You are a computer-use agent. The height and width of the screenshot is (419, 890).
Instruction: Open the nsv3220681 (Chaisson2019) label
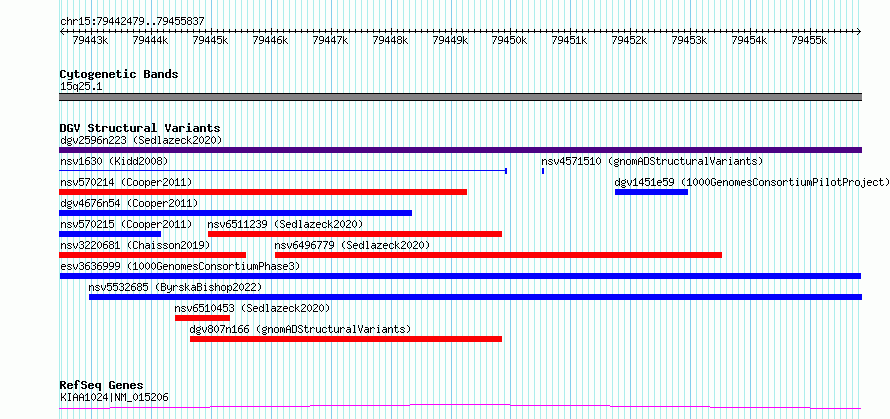pyautogui.click(x=135, y=245)
